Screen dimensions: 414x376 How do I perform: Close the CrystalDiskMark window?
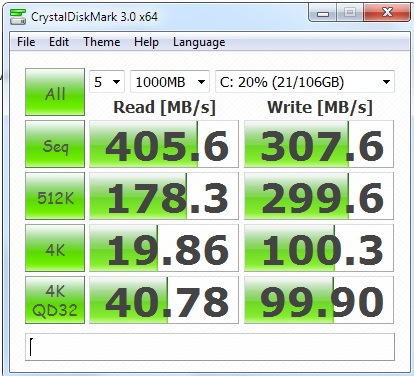387,13
